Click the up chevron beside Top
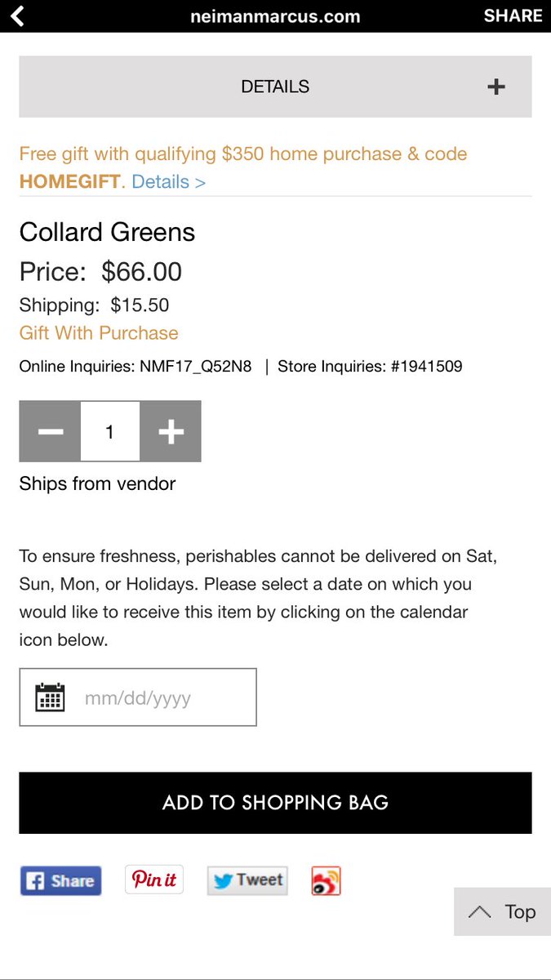551x980 pixels. [x=479, y=912]
